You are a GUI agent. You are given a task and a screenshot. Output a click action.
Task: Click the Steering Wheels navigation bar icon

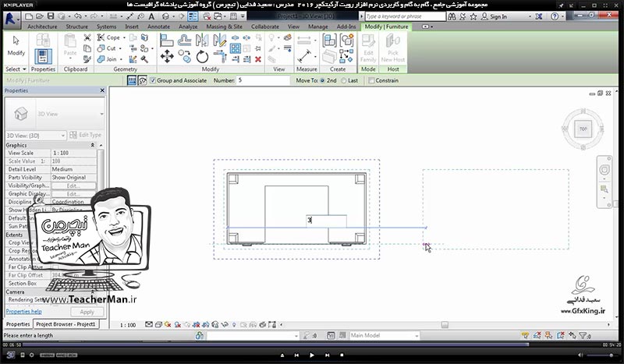tap(604, 170)
